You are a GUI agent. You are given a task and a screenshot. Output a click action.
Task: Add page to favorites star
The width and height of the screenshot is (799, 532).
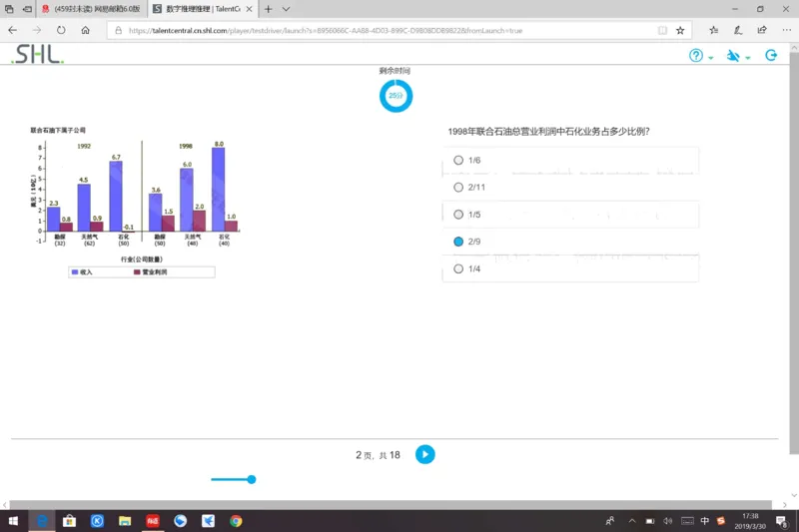tap(680, 31)
